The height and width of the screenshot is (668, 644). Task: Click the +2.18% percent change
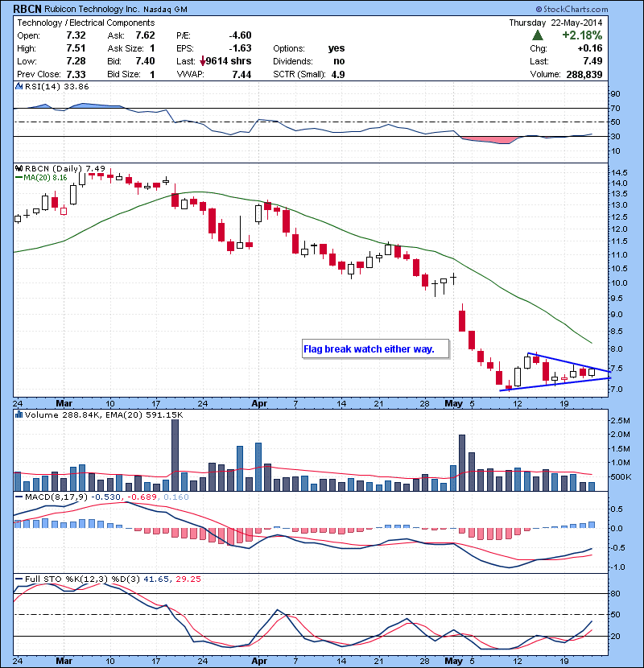pyautogui.click(x=582, y=35)
